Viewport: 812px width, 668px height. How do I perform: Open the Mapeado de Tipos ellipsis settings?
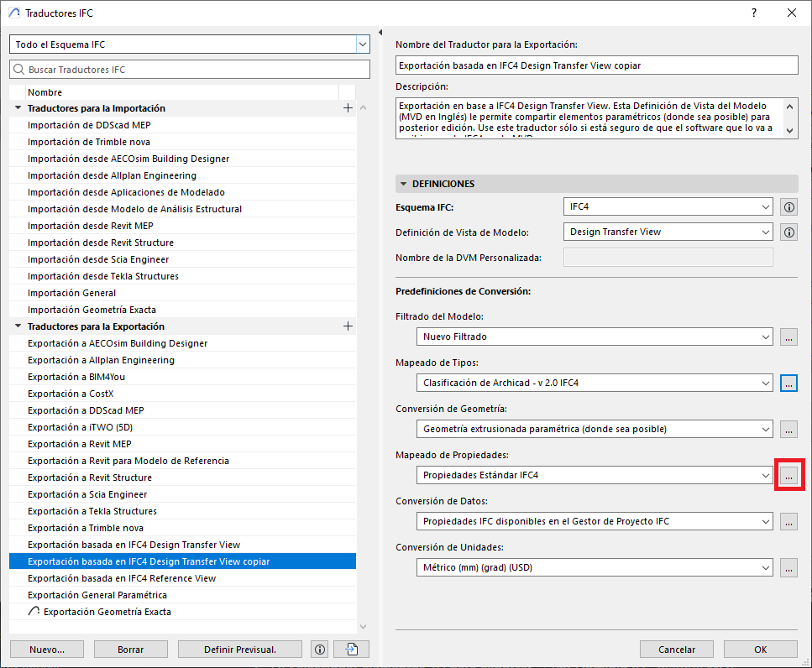coord(788,383)
